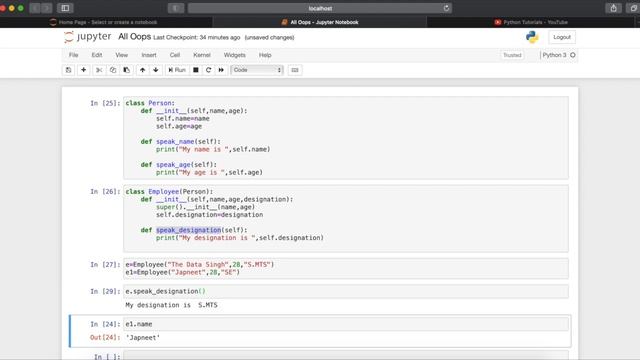Open the Code cell type dropdown

pyautogui.click(x=257, y=70)
